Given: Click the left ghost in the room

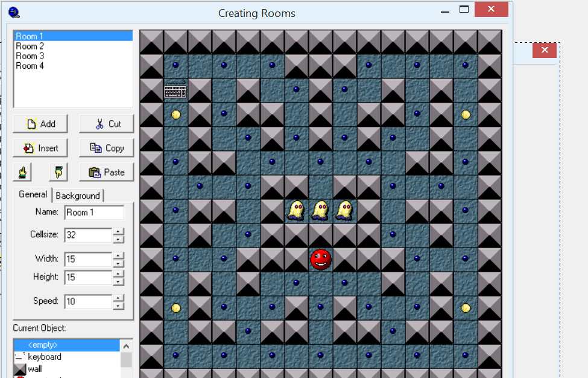Looking at the screenshot, I should point(296,211).
